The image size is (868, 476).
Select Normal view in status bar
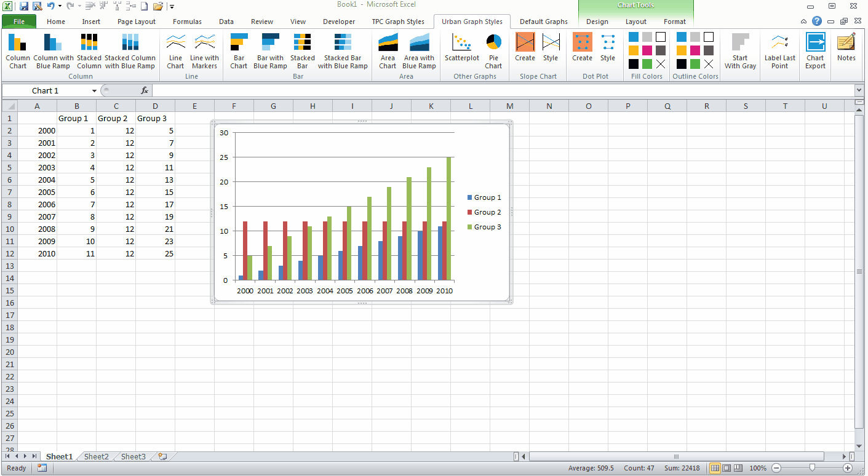point(715,468)
